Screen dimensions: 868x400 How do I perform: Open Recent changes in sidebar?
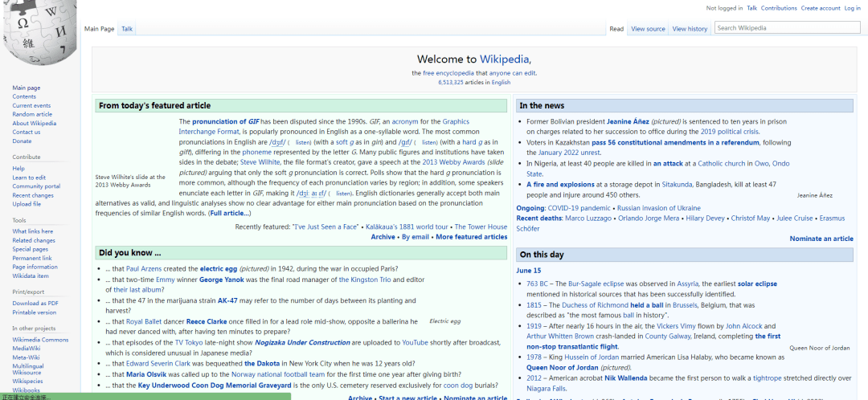[33, 195]
